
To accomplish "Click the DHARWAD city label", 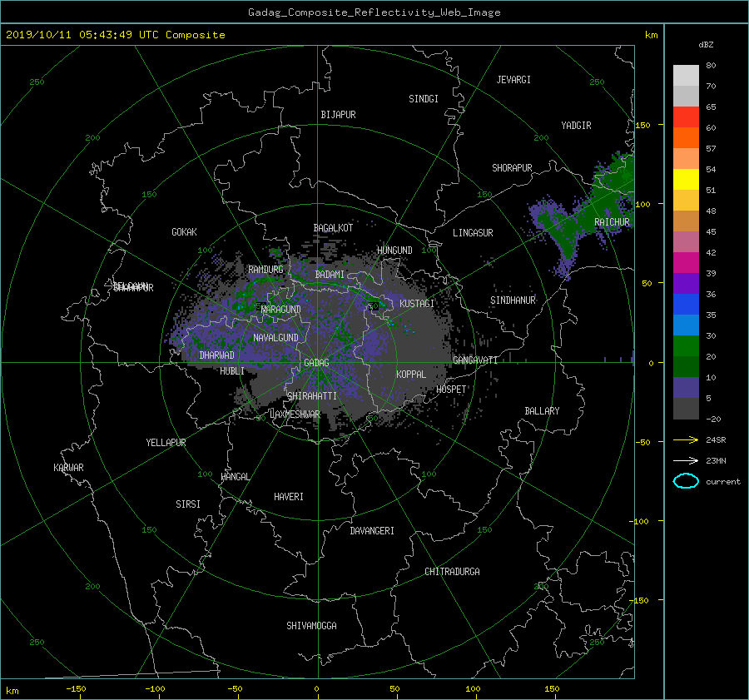I will point(216,355).
